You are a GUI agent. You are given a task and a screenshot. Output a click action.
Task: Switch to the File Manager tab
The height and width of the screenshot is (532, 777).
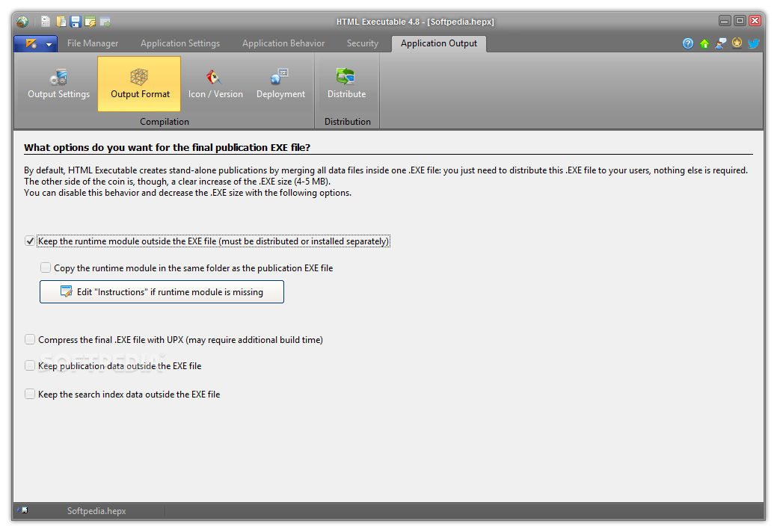(x=93, y=43)
